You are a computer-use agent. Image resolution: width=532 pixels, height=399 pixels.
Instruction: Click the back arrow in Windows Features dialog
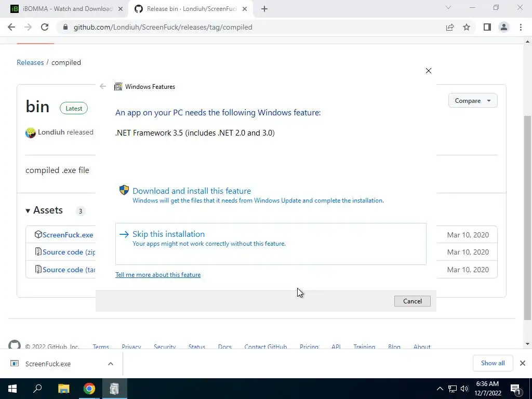tap(103, 86)
